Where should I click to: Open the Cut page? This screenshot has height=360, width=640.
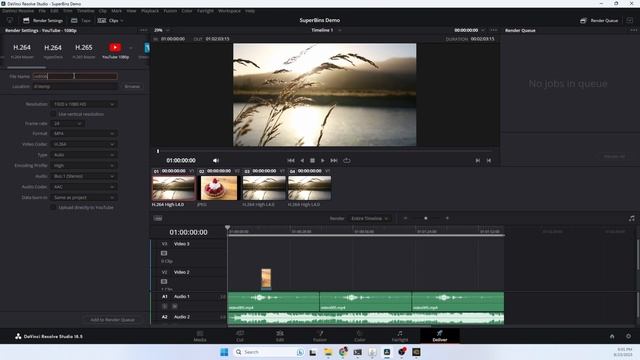click(240, 336)
